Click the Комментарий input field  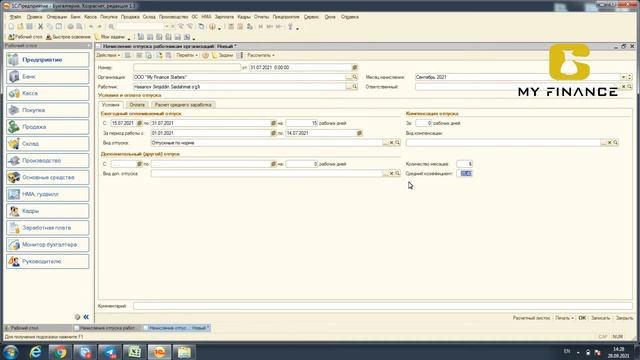pos(383,306)
